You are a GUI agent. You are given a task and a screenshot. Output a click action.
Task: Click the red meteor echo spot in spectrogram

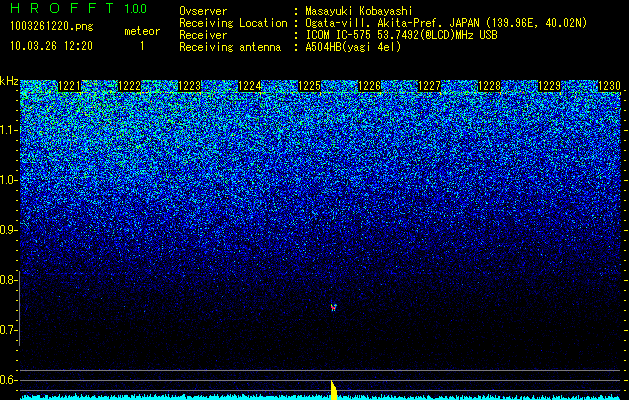(x=333, y=307)
